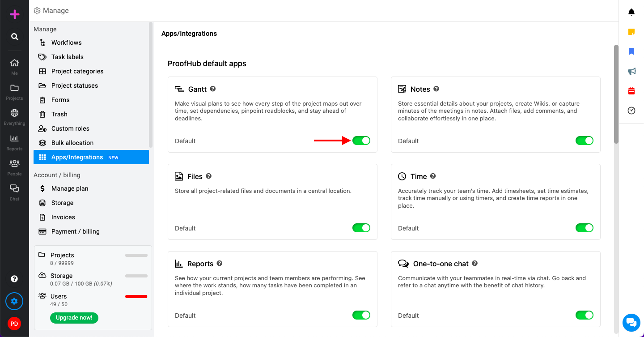Screen dimensions: 644x337
Task: Open the announcements megaphone icon
Action: click(x=631, y=71)
